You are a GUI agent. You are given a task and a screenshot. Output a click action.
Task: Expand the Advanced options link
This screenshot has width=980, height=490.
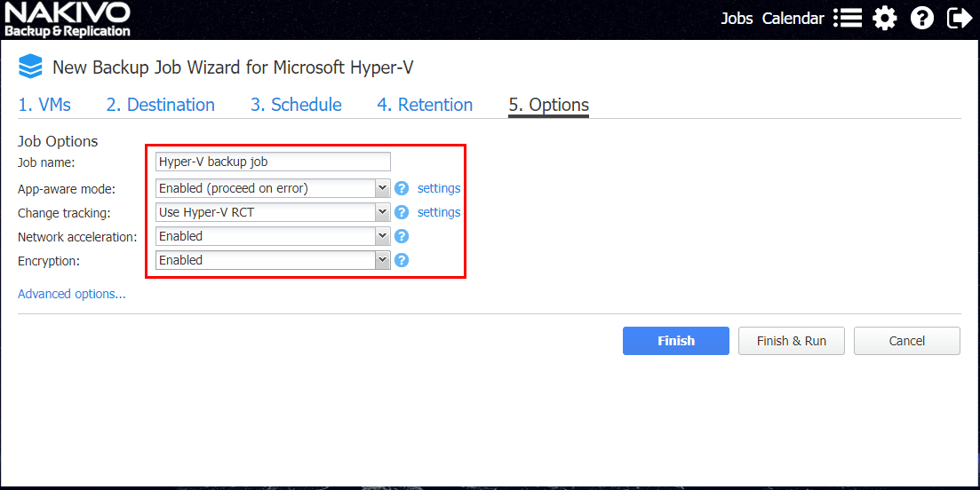[x=72, y=294]
